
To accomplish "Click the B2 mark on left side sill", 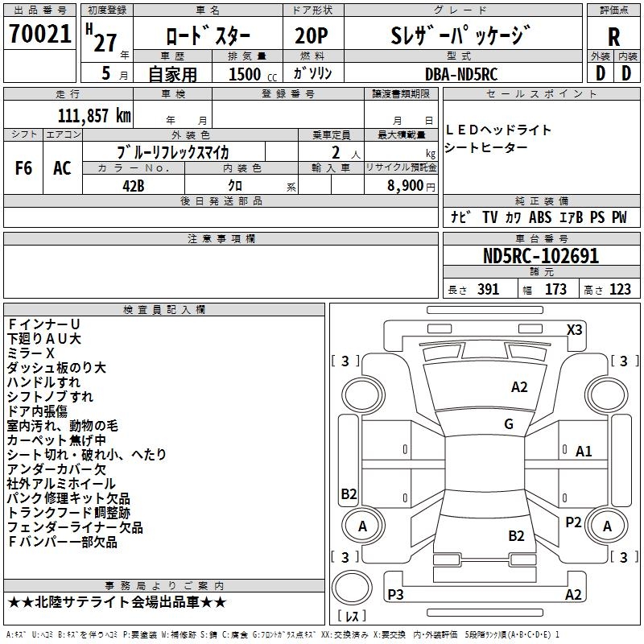I will [x=349, y=493].
